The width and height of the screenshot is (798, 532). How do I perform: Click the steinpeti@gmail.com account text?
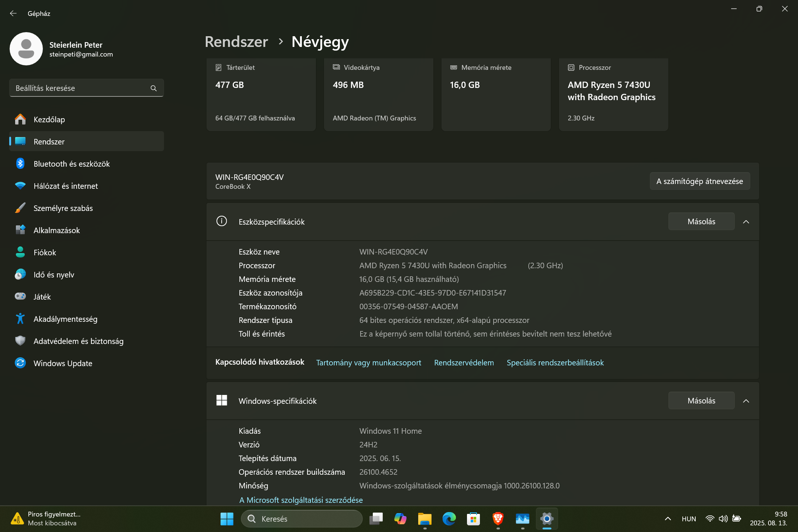(x=81, y=54)
